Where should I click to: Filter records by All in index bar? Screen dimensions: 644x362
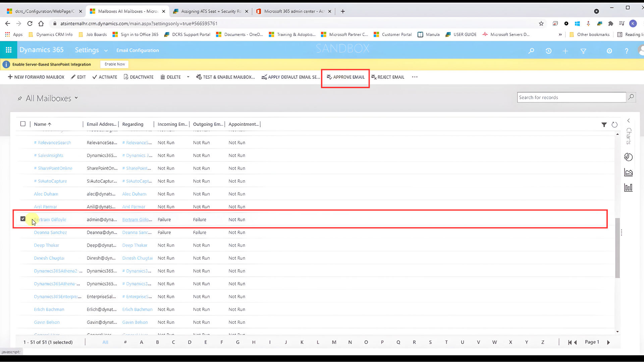coord(105,342)
